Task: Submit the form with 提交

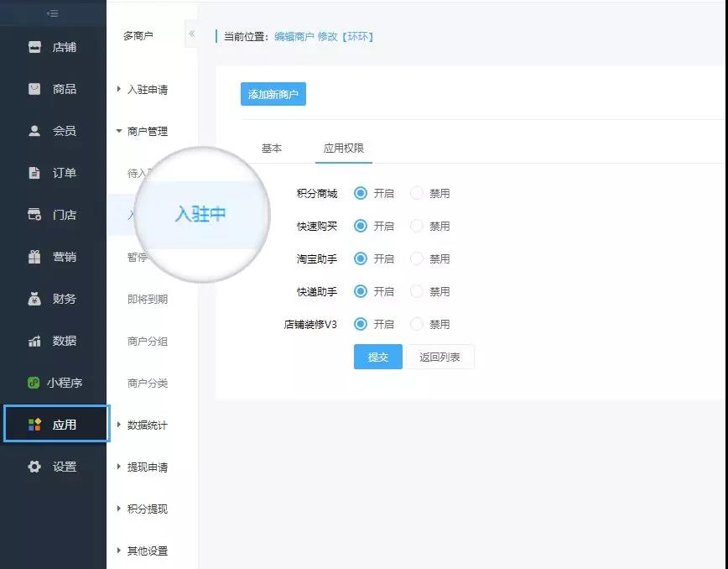Action: point(378,357)
